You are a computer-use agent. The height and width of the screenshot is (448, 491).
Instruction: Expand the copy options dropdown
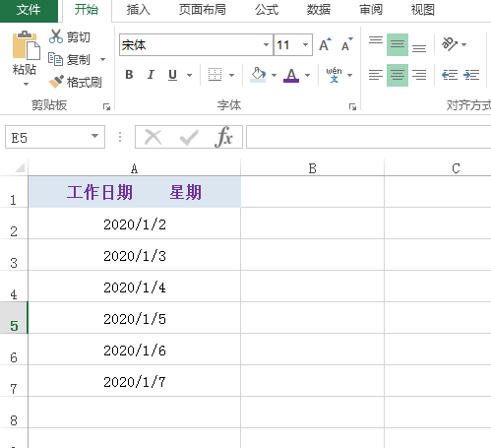pos(102,60)
